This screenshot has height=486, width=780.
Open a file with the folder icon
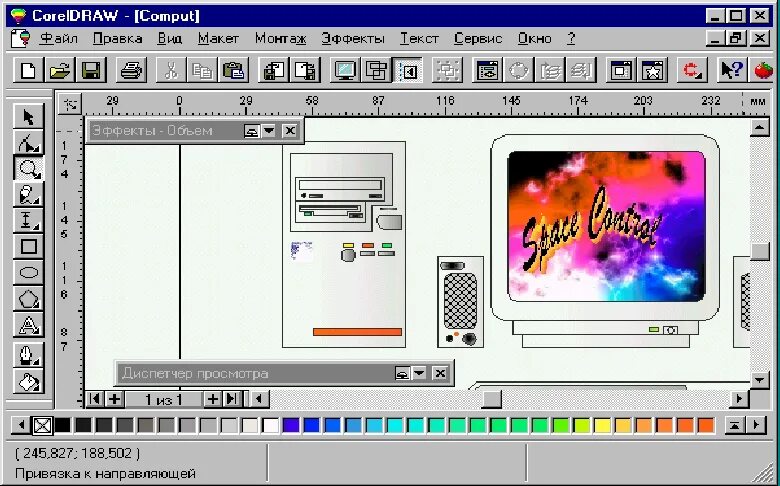coord(60,70)
